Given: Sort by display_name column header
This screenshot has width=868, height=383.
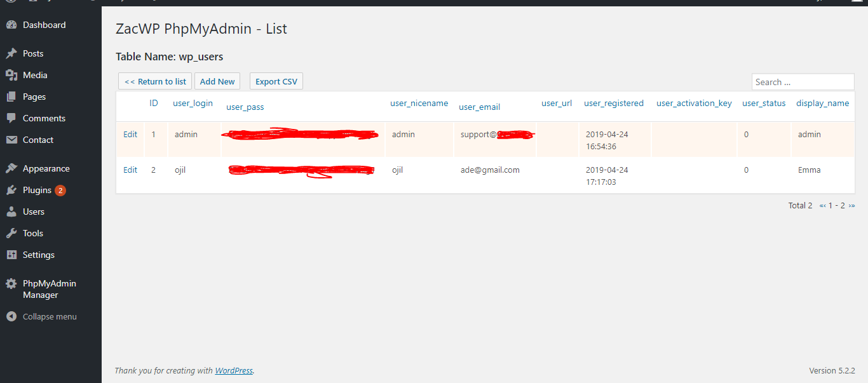Looking at the screenshot, I should click(x=823, y=103).
